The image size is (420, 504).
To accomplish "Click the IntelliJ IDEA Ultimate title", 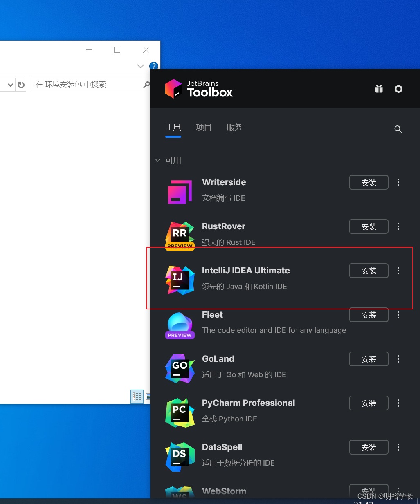I will click(246, 271).
